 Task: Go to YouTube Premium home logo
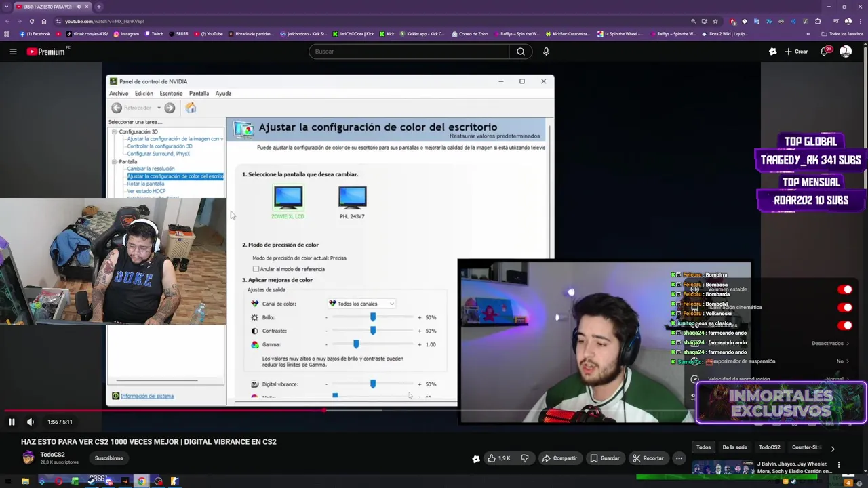click(46, 52)
